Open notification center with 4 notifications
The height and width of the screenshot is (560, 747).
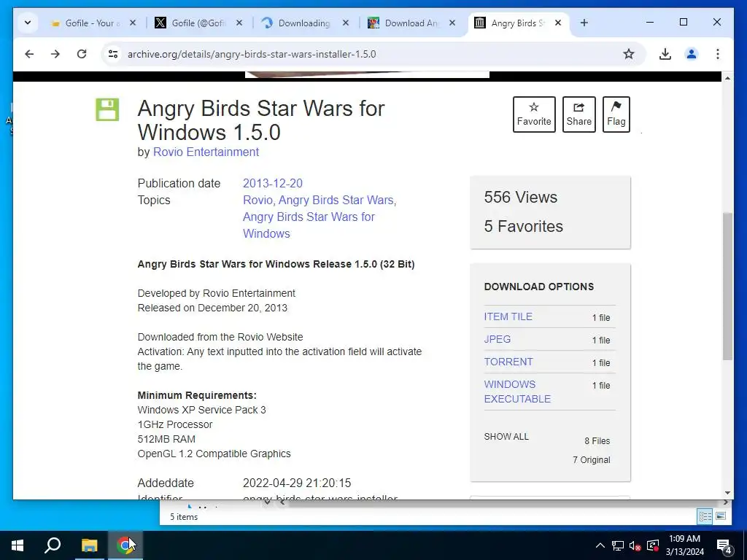[x=724, y=545]
